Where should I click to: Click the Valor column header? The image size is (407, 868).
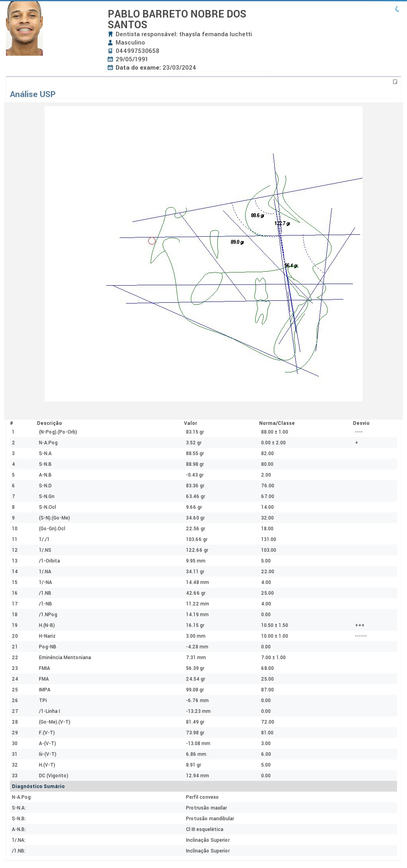coord(190,423)
